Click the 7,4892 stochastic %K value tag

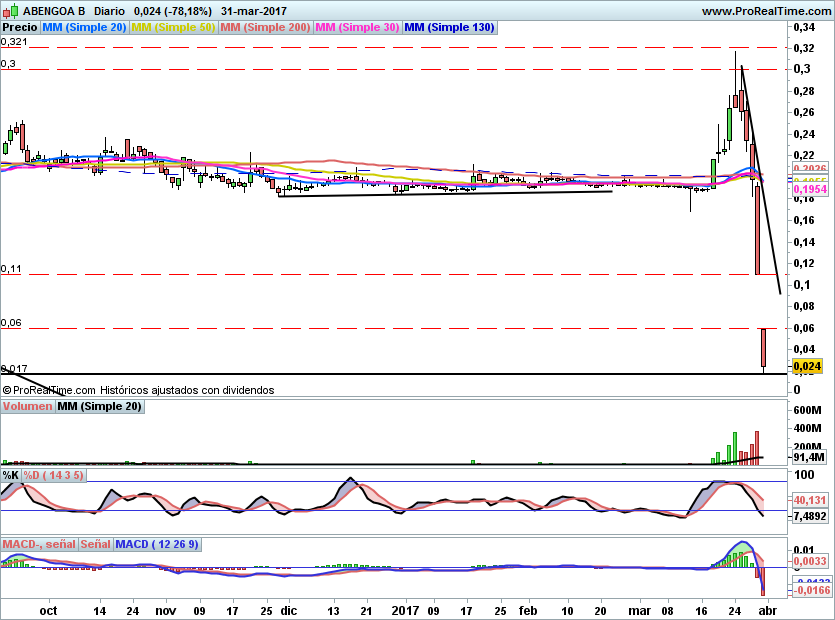[x=810, y=516]
